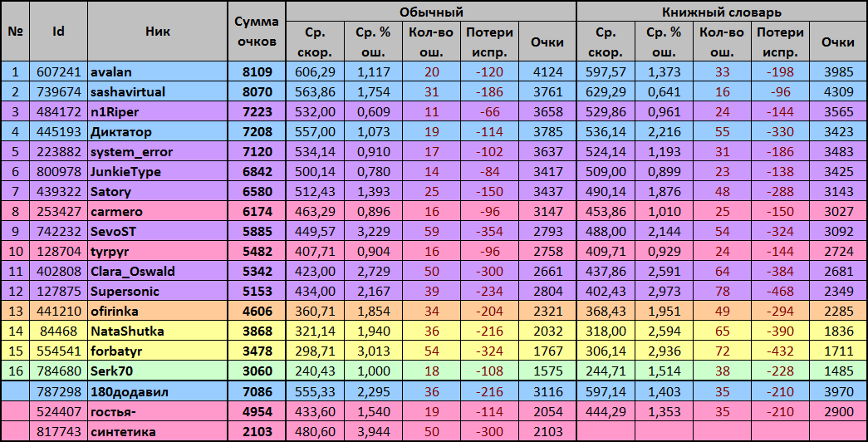Click Книжный словарь speed 597,57
The image size is (868, 442).
606,72
